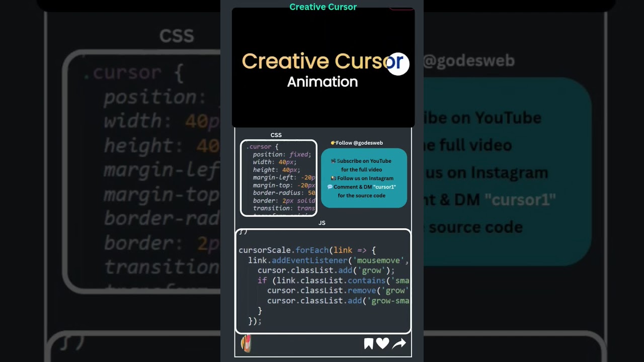Click the "margin-left: -20p" CSS line

click(x=284, y=177)
